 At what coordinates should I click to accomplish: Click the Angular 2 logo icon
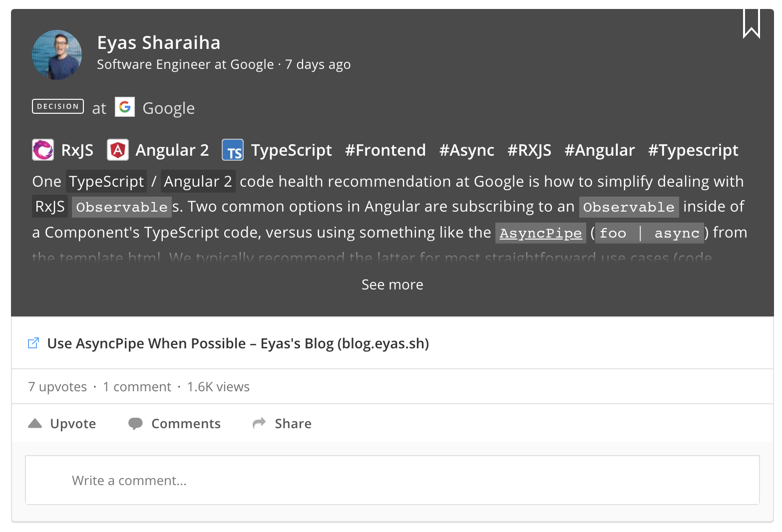(118, 150)
